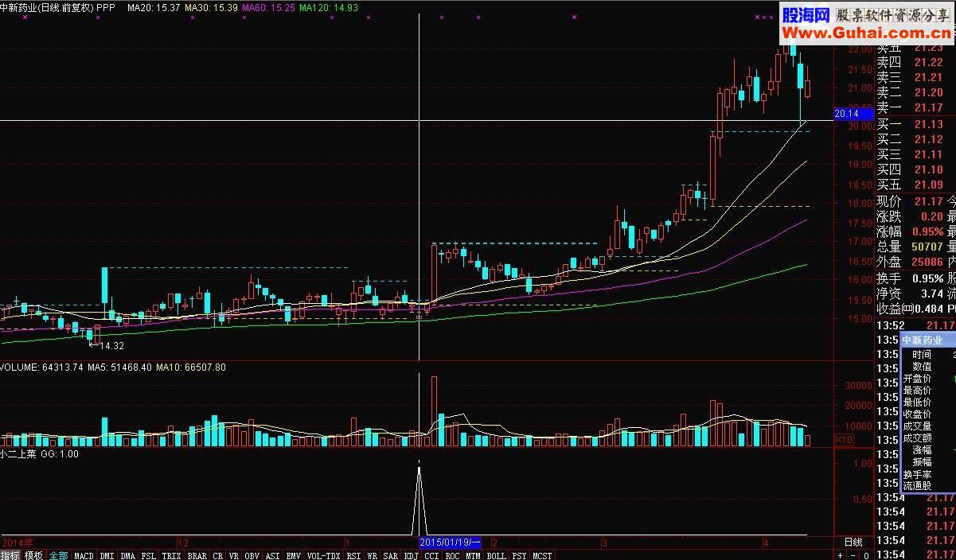Click the MA60: 15.25 label
956x560 pixels.
pyautogui.click(x=268, y=7)
